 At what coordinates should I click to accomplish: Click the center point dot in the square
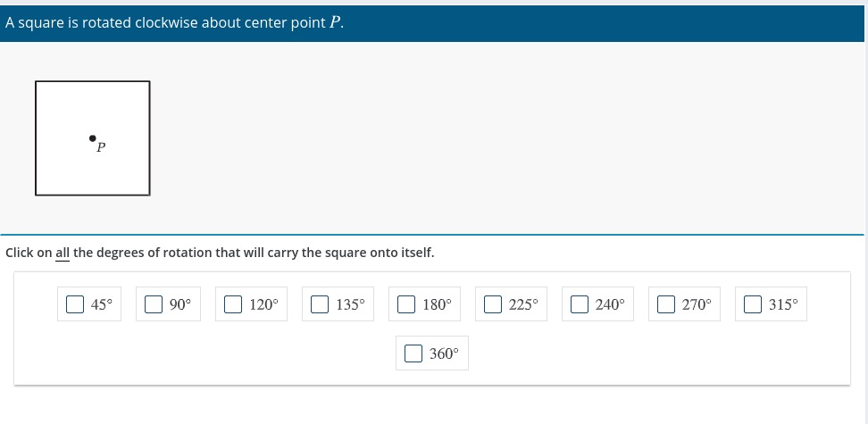coord(93,137)
